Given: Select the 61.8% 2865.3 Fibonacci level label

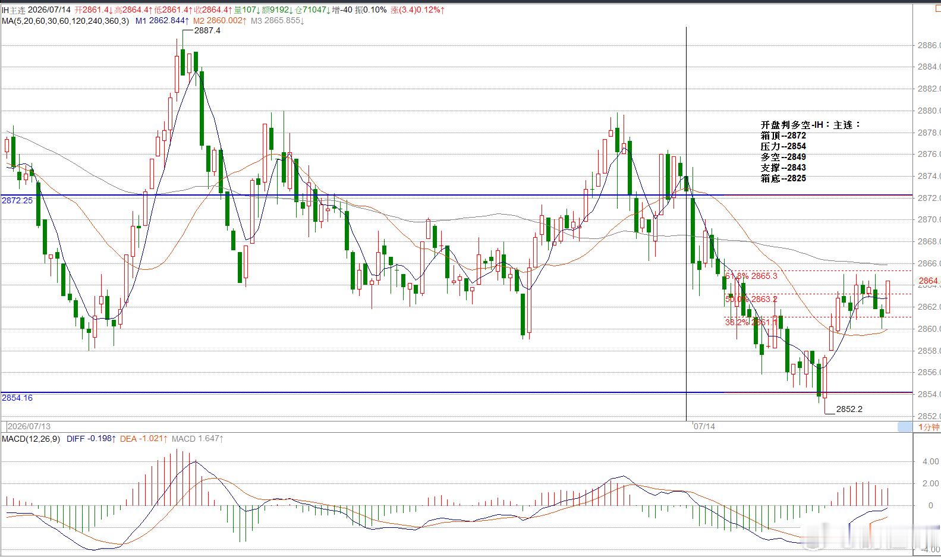Looking at the screenshot, I should click(751, 276).
